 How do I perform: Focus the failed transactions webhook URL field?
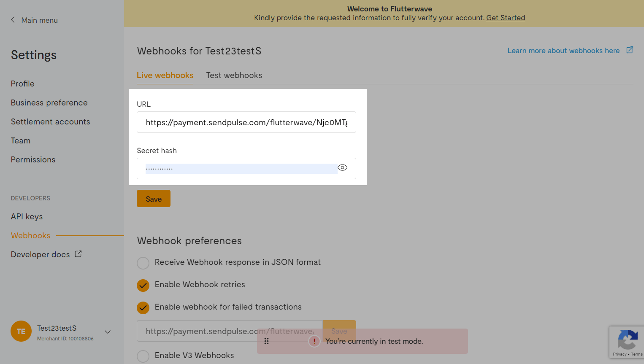[230, 331]
